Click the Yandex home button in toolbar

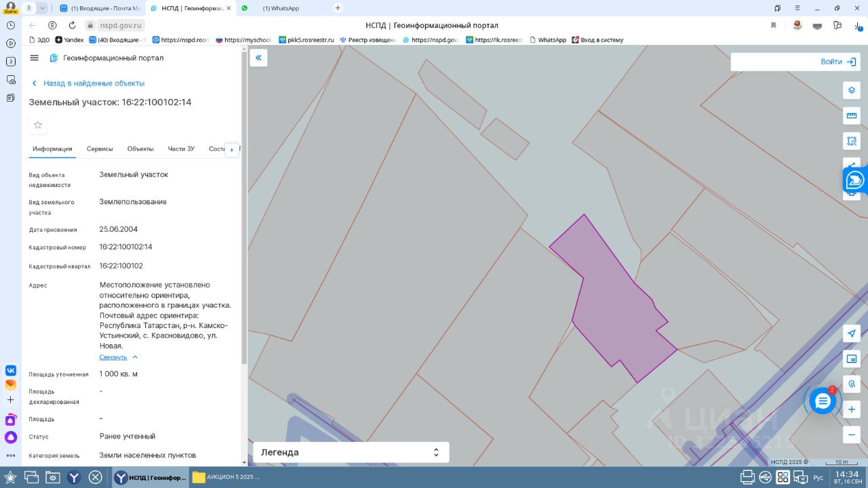point(52,25)
